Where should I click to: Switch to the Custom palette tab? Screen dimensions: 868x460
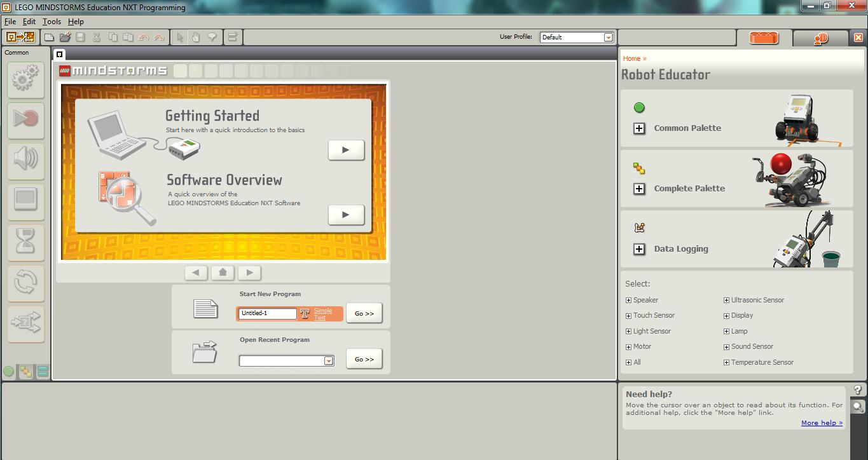click(x=43, y=372)
